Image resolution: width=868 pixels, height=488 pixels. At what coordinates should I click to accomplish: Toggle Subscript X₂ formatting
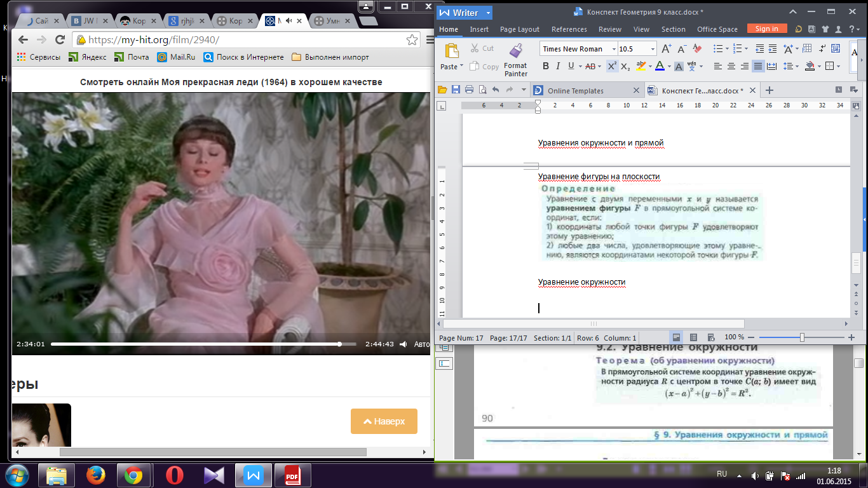coord(625,66)
